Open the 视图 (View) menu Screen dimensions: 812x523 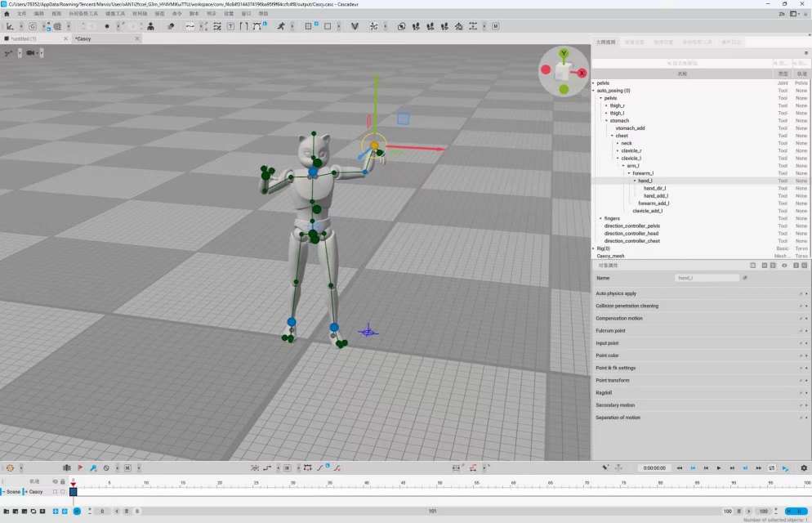(x=56, y=14)
